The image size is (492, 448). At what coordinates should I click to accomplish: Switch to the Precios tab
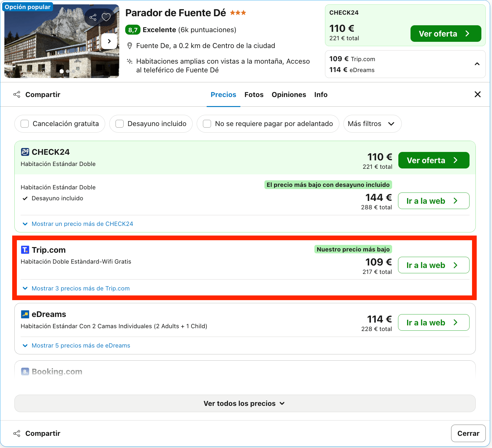pyautogui.click(x=224, y=95)
